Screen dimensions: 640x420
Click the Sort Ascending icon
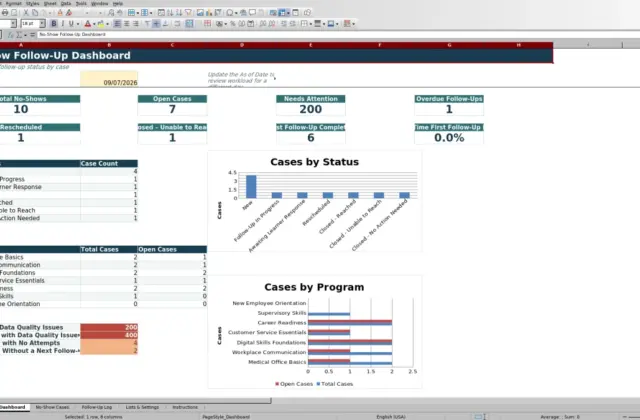pos(170,13)
